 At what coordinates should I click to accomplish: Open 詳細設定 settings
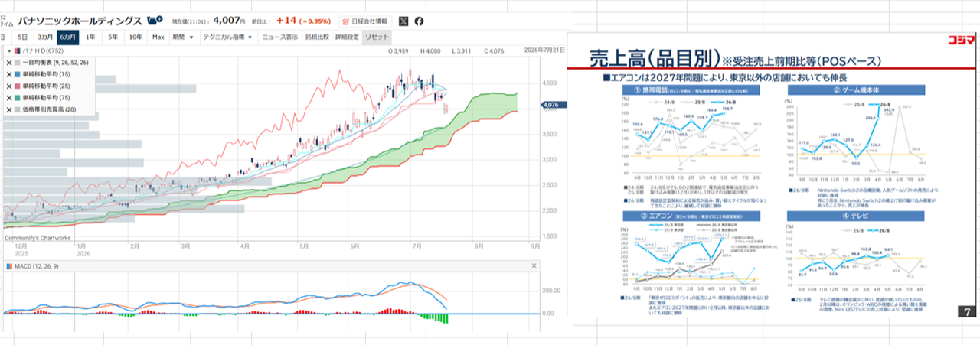pos(347,37)
